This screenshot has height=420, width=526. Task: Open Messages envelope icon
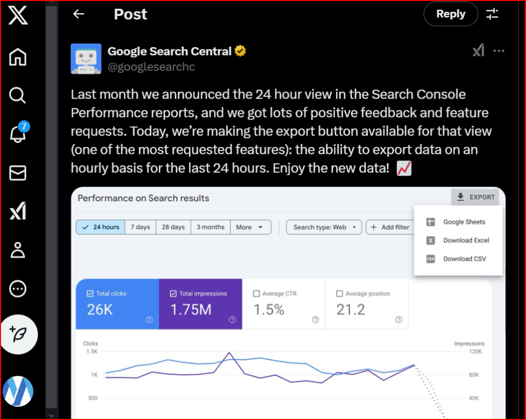pyautogui.click(x=18, y=173)
